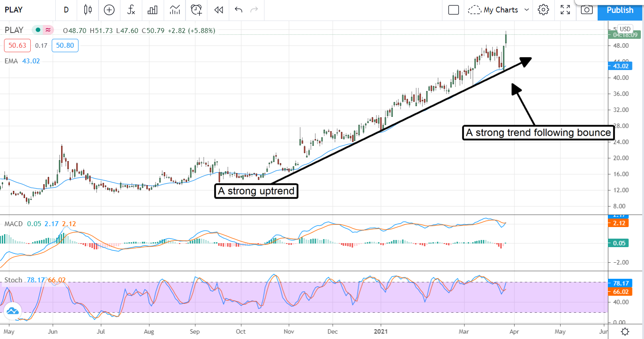644x339 pixels.
Task: Click the 12.00 price axis label
Action: (621, 190)
